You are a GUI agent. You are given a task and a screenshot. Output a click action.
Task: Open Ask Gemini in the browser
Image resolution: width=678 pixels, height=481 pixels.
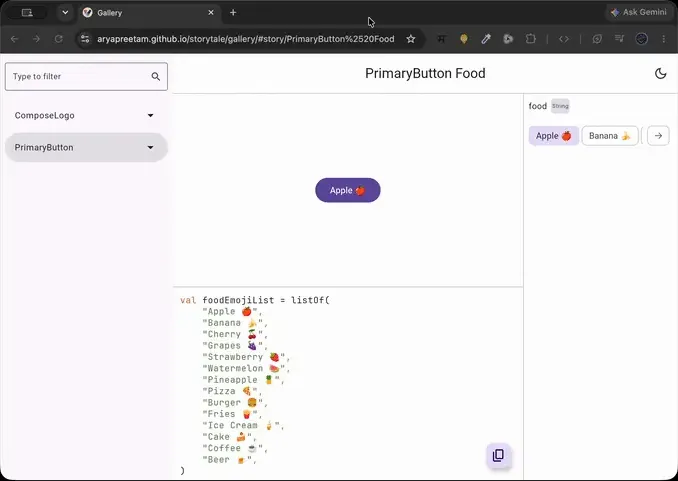[640, 13]
